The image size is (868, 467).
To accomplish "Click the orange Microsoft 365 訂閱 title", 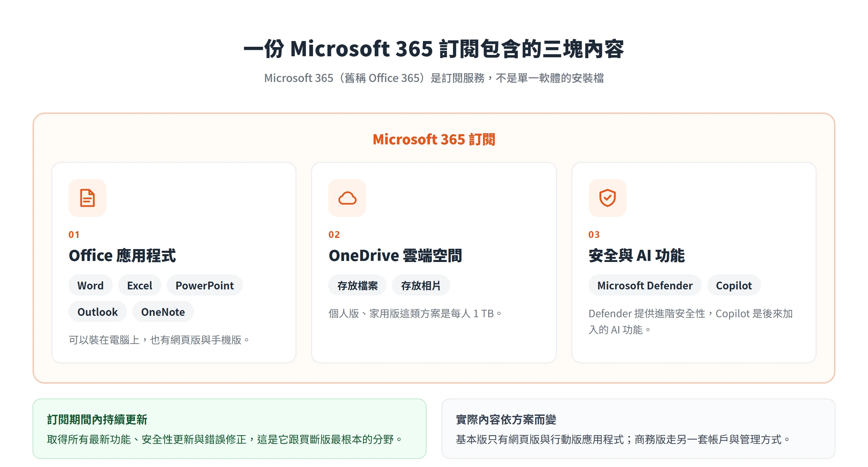I will tap(434, 139).
